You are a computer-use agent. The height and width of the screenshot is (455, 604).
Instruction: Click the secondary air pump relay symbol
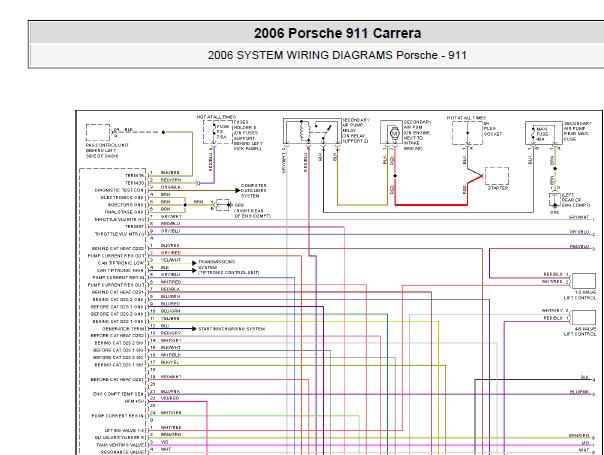[312, 131]
